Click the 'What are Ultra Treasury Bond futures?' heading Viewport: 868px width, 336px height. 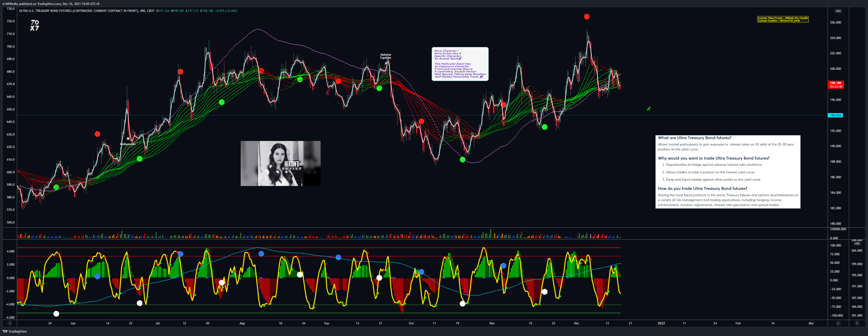(x=694, y=138)
